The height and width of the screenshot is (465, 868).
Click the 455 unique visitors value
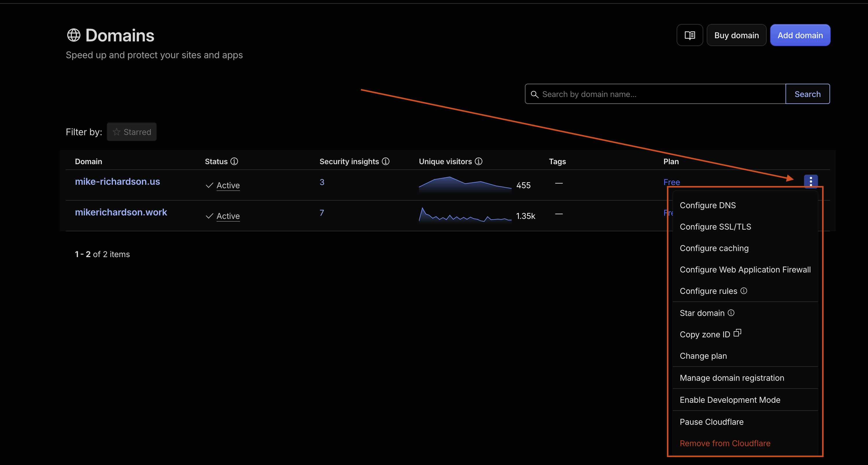tap(523, 185)
